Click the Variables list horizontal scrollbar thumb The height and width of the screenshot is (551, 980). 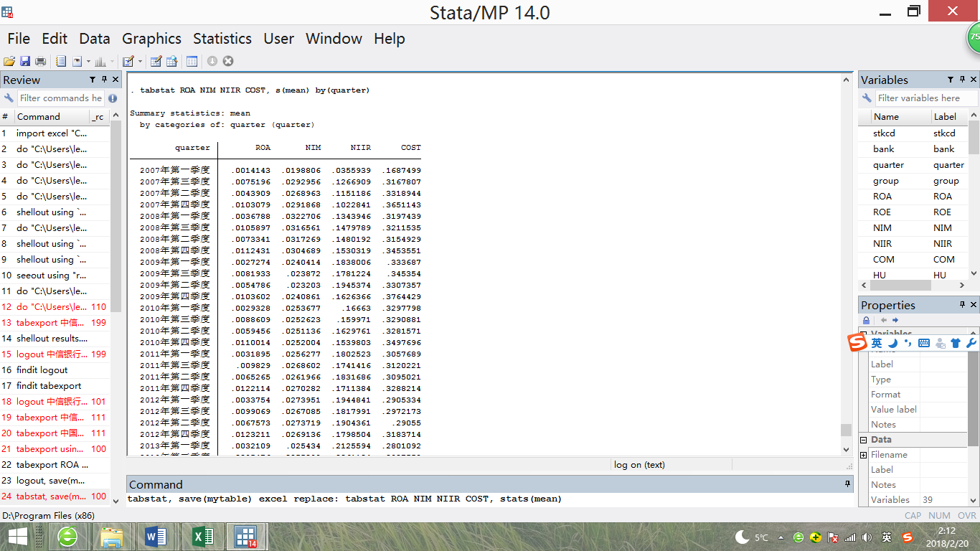click(900, 287)
